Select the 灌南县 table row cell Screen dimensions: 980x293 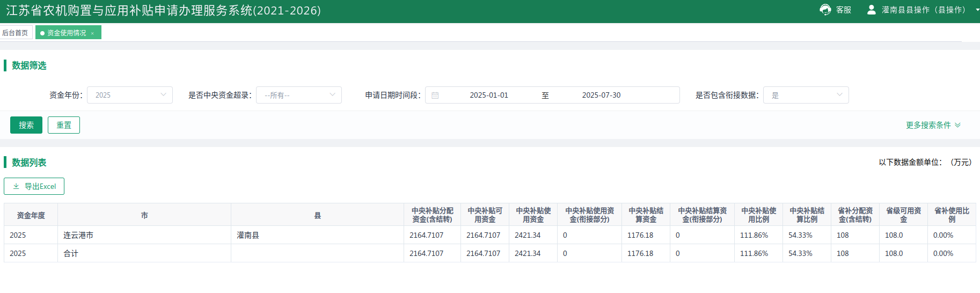click(x=317, y=235)
